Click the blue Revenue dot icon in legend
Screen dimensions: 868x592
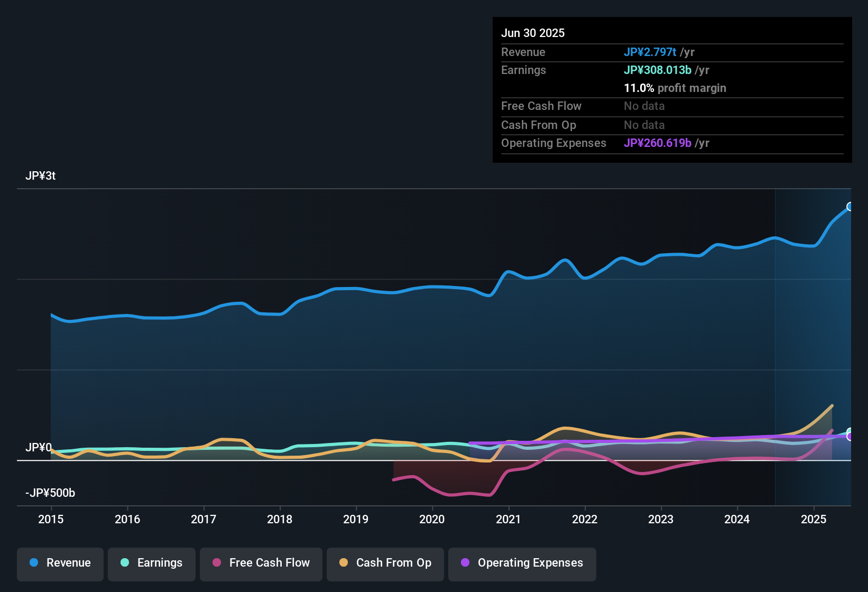coord(33,563)
